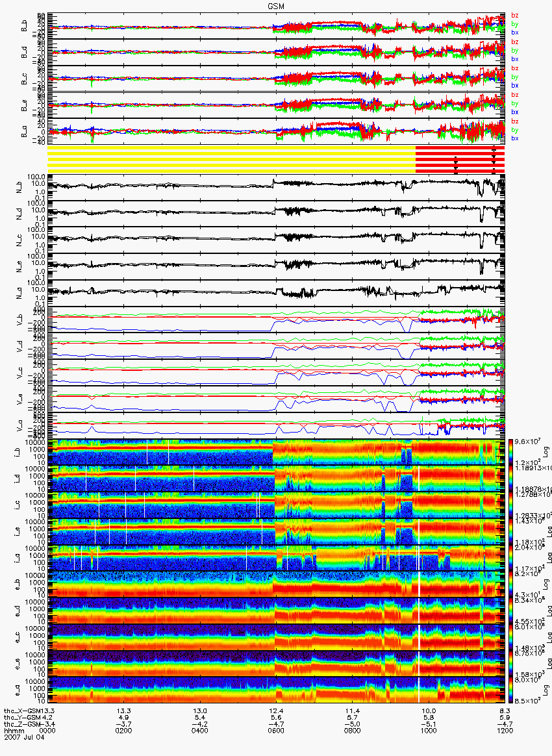Click the 1200 time tick label
Screen dimensions: 552x756
click(x=505, y=731)
